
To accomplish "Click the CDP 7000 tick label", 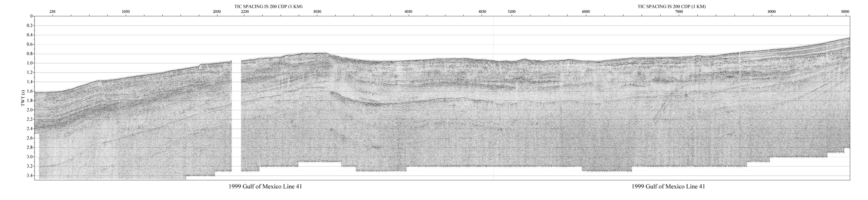I will tap(679, 12).
